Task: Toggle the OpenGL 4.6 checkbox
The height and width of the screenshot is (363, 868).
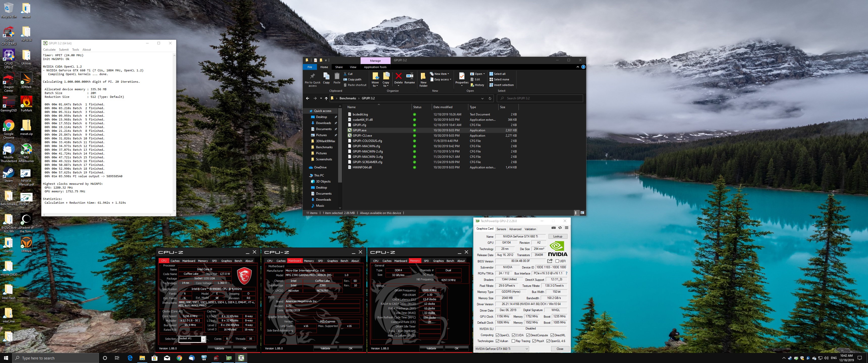Action: (548, 341)
